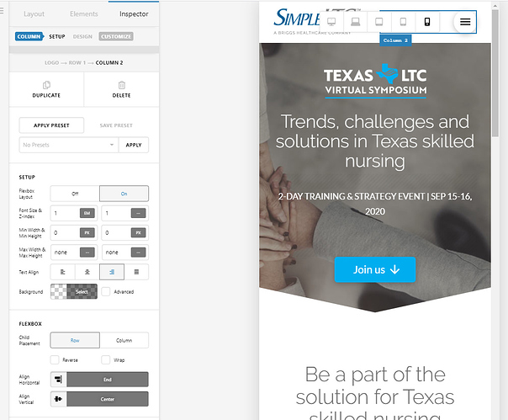Change the Font Size EM unit selector

[87, 213]
